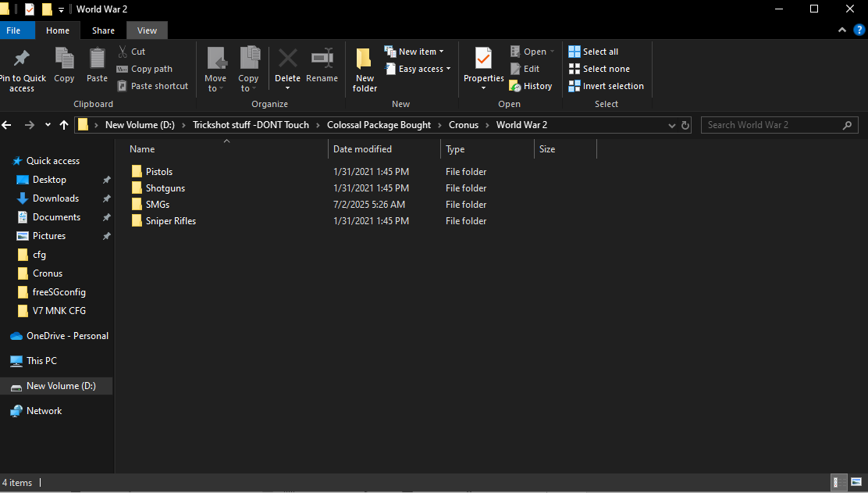Open the Customize Quick Access Toolbar dropdown
The image size is (868, 493).
click(61, 9)
